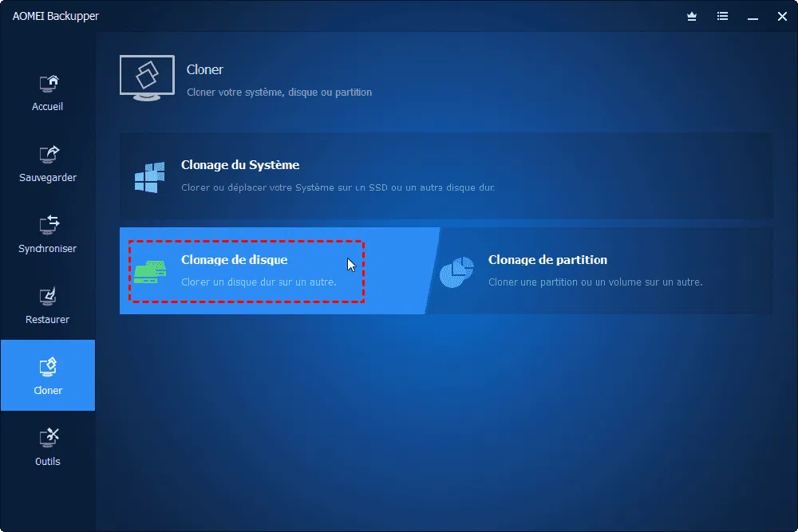Click the large Cloner header monitor icon

point(147,77)
